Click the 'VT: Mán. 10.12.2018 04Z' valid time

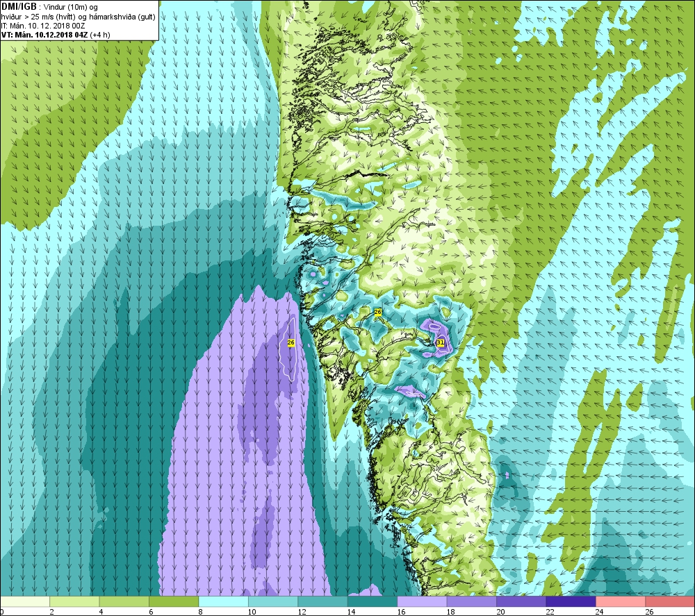44,35
